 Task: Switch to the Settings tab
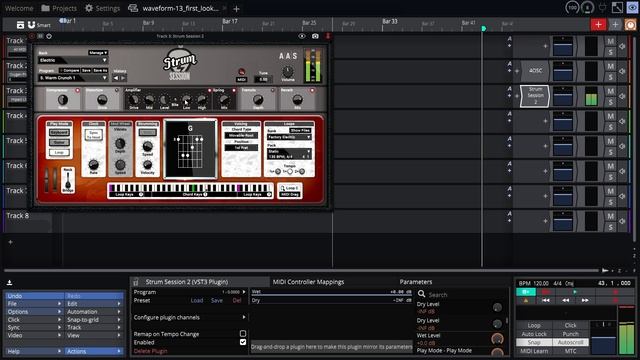(102, 8)
